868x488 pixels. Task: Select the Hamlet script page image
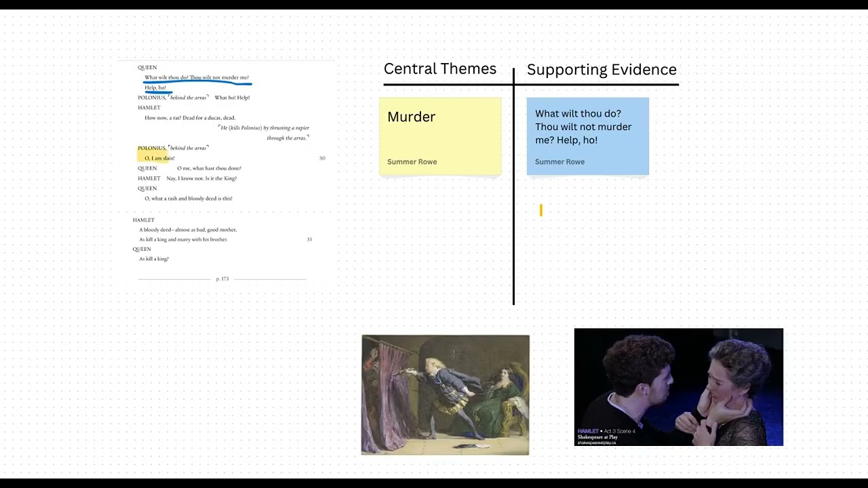(226, 173)
